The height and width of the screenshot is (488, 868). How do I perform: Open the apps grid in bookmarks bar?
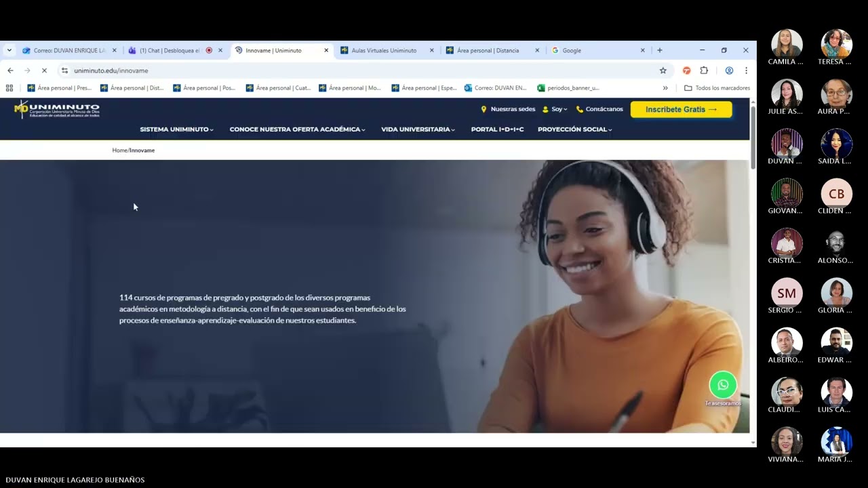(9, 88)
